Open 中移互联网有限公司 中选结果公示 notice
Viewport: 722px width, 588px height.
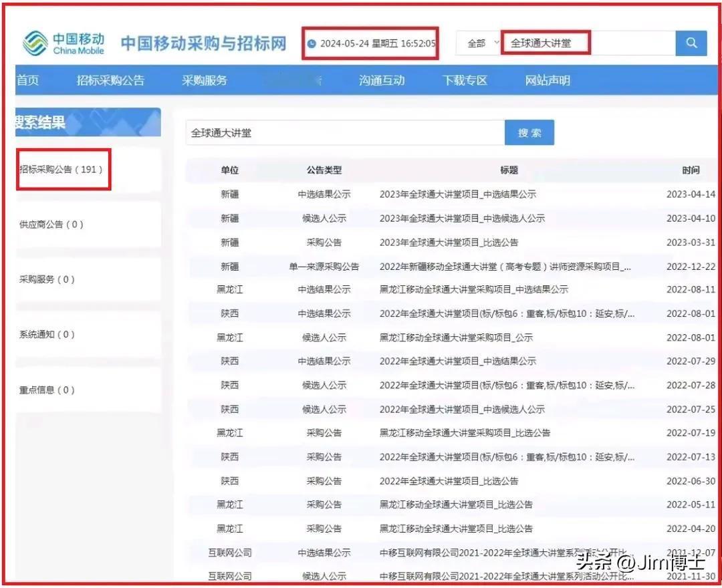click(505, 552)
